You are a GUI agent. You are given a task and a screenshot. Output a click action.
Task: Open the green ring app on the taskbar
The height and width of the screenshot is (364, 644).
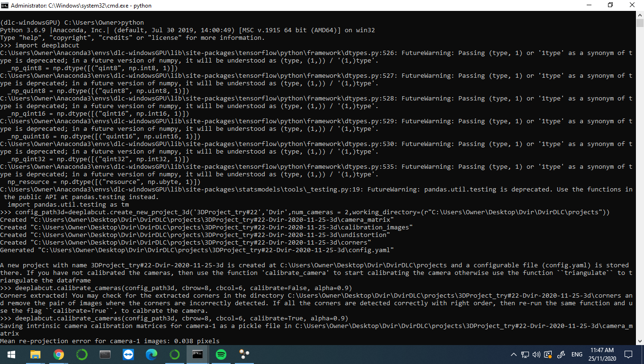(x=80, y=354)
